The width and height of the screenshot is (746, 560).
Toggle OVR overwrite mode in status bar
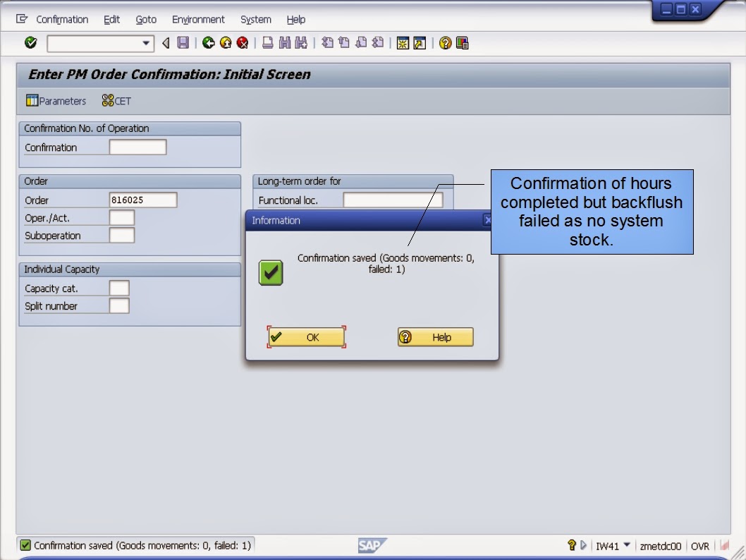click(x=699, y=545)
